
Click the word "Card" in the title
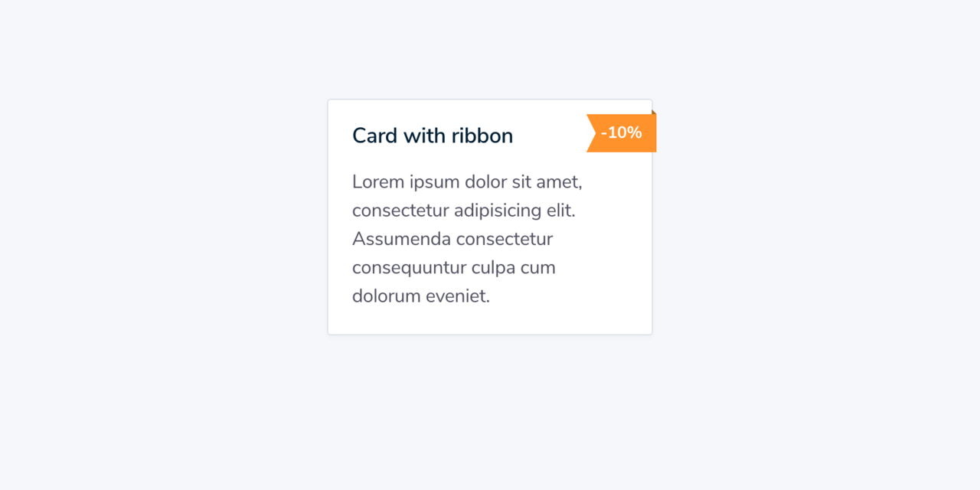(374, 136)
